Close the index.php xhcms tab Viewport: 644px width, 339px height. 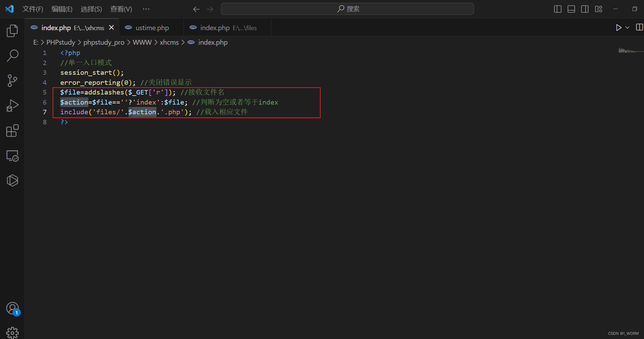[x=111, y=27]
